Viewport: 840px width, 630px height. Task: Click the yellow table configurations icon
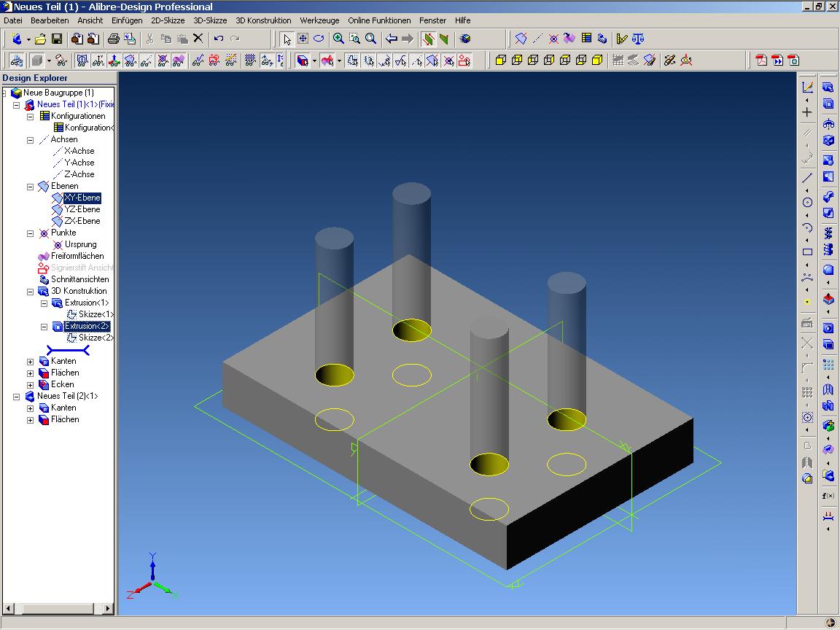coord(586,39)
